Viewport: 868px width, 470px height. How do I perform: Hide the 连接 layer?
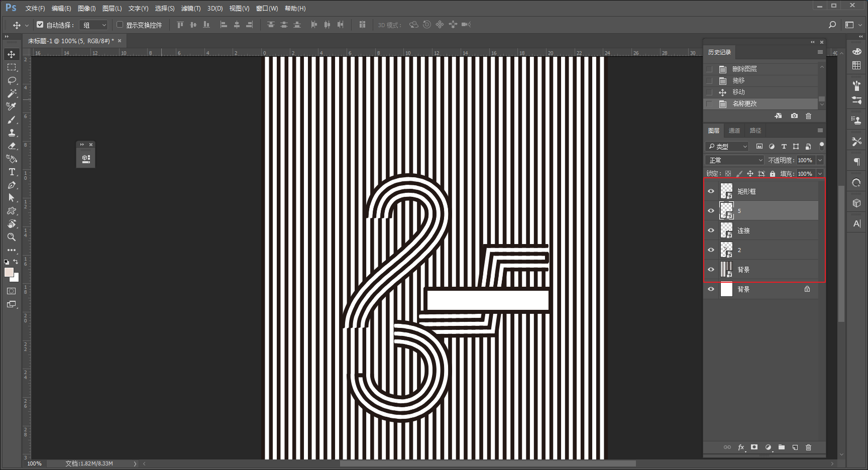711,230
